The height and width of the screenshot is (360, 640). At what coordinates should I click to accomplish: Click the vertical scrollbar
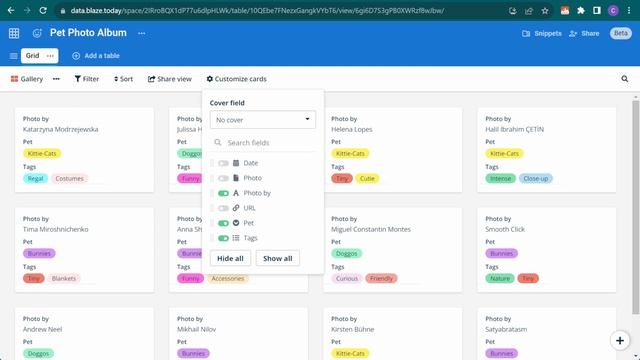[636, 207]
